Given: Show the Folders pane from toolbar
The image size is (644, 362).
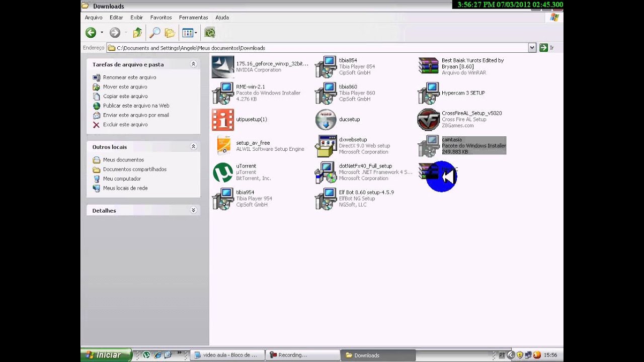Looking at the screenshot, I should [x=170, y=33].
